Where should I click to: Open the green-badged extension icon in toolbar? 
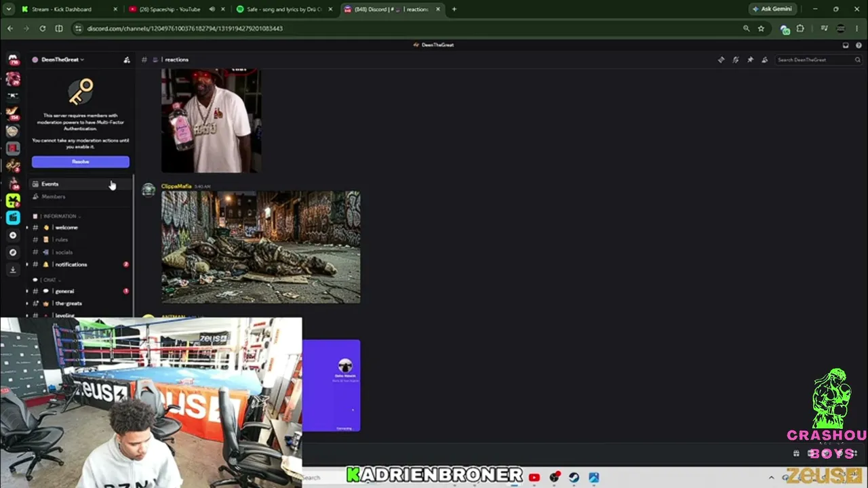point(785,29)
